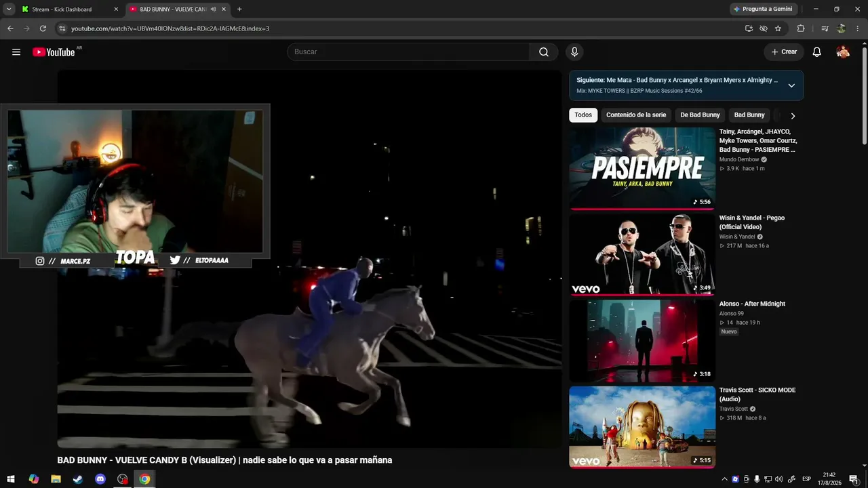Screen dimensions: 868x488
Task: Open the Travis Scott channel link
Action: tap(734, 409)
